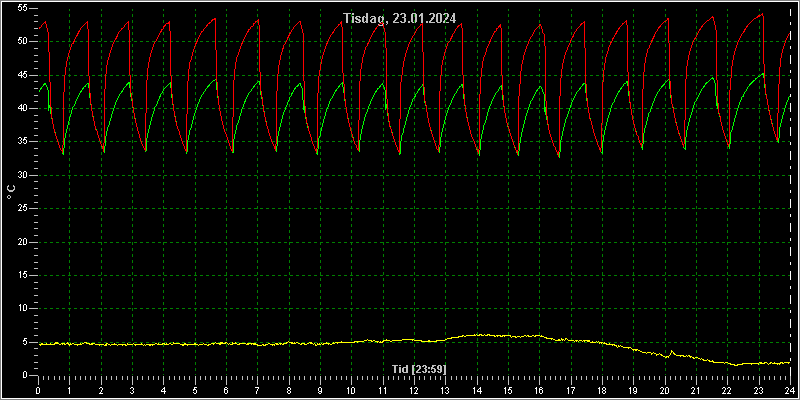The height and width of the screenshot is (400, 800).
Task: Click hour 12 on the time axis
Action: click(x=414, y=390)
